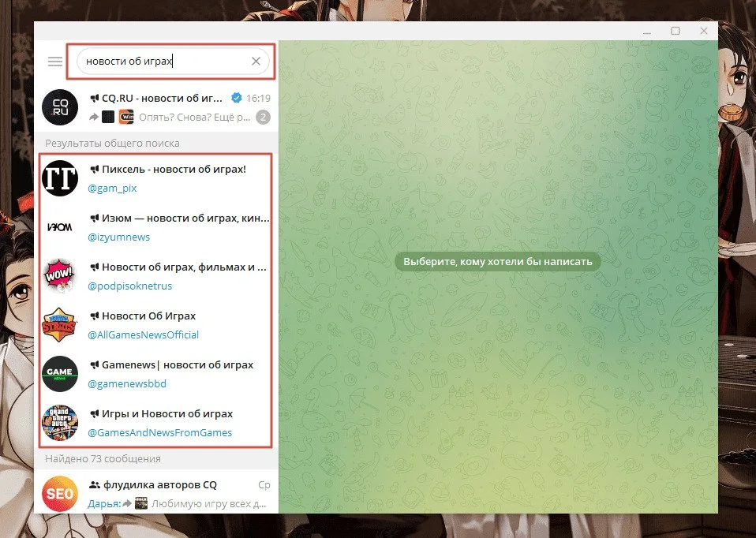Click the @gamenewsbbd username

[x=127, y=383]
